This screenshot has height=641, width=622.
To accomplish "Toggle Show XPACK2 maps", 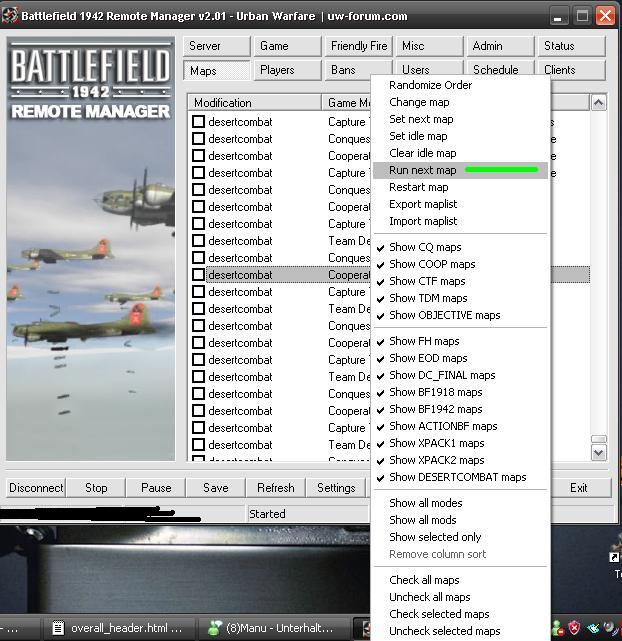I will [460, 460].
